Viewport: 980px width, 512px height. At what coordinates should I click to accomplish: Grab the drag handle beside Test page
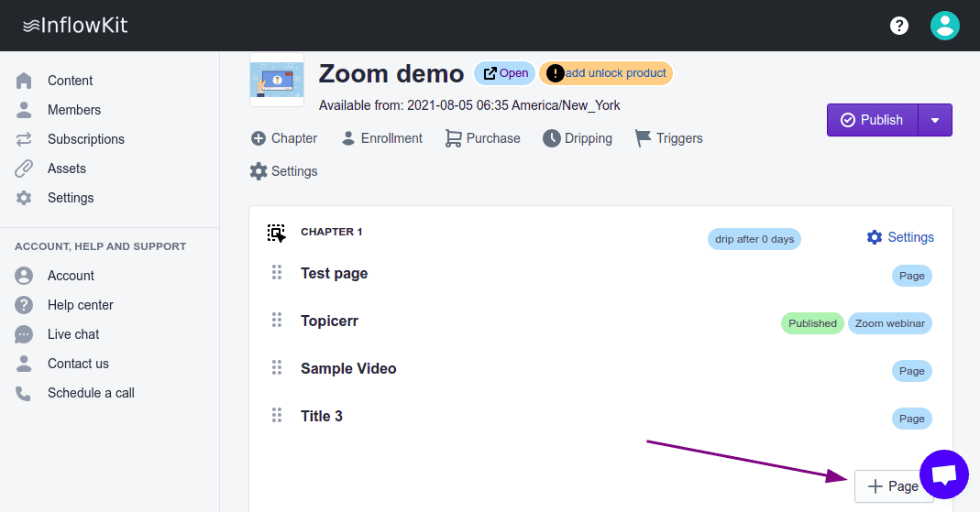276,273
